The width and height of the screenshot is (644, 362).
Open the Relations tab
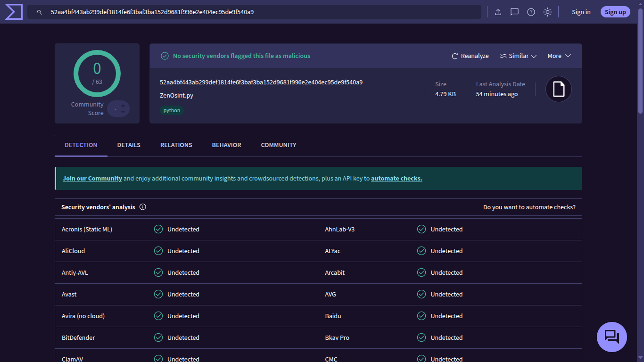176,145
